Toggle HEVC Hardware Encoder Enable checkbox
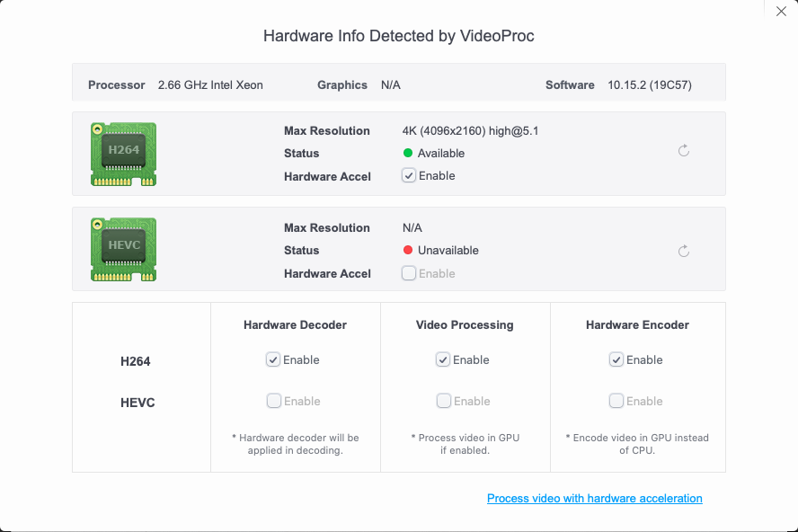The image size is (798, 532). point(616,401)
